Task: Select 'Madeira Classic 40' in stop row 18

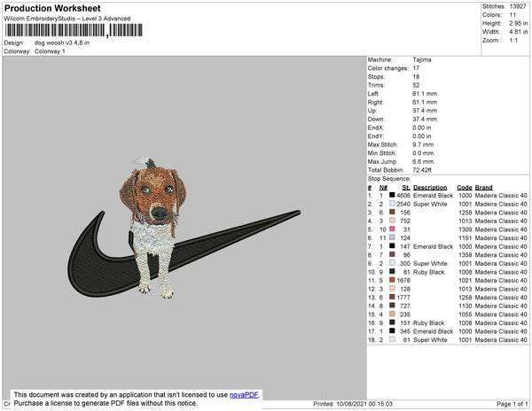Action: tap(501, 339)
